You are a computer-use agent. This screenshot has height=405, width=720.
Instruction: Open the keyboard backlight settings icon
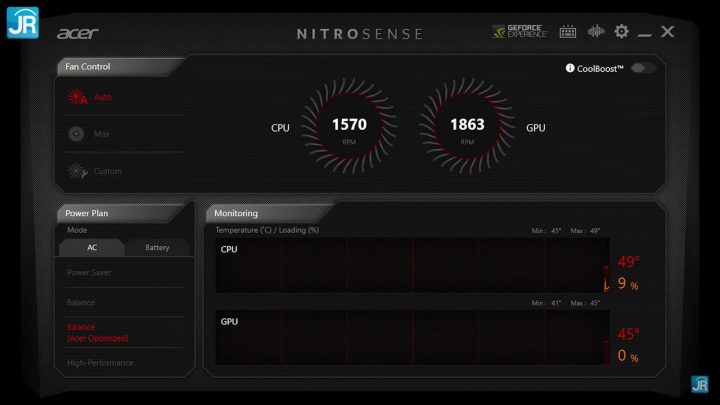568,32
